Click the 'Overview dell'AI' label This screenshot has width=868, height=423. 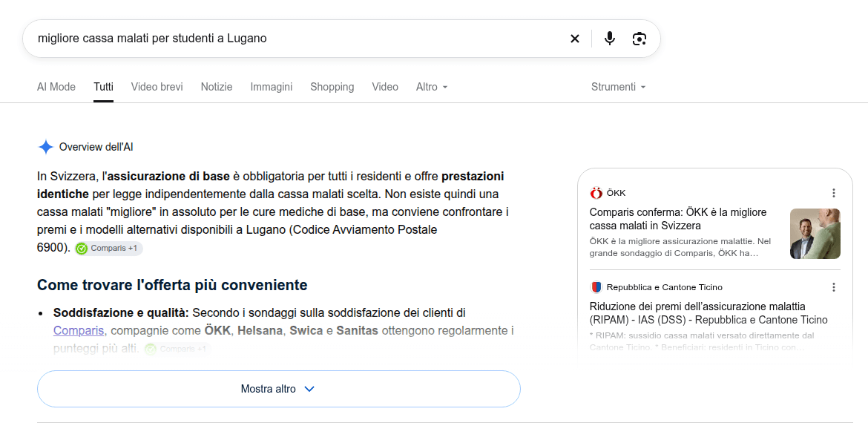coord(96,147)
